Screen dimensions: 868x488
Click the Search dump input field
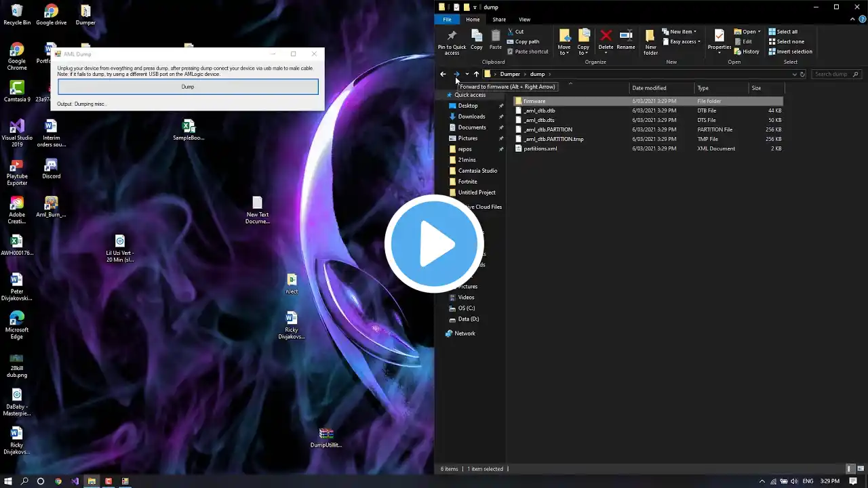[x=833, y=74]
